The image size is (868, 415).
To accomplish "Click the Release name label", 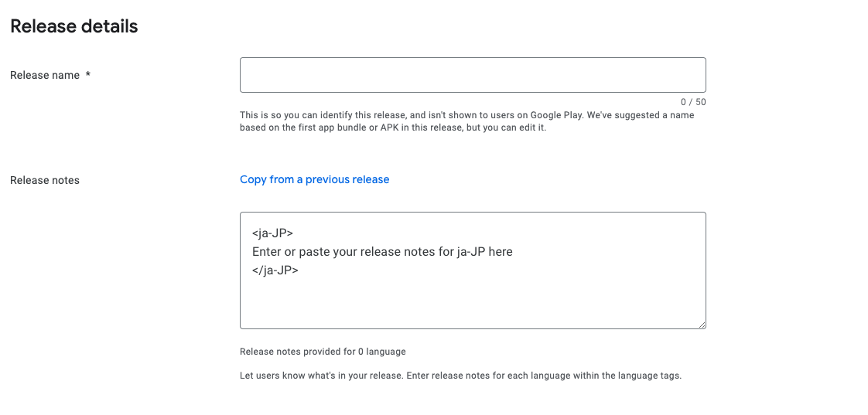I will pyautogui.click(x=45, y=75).
